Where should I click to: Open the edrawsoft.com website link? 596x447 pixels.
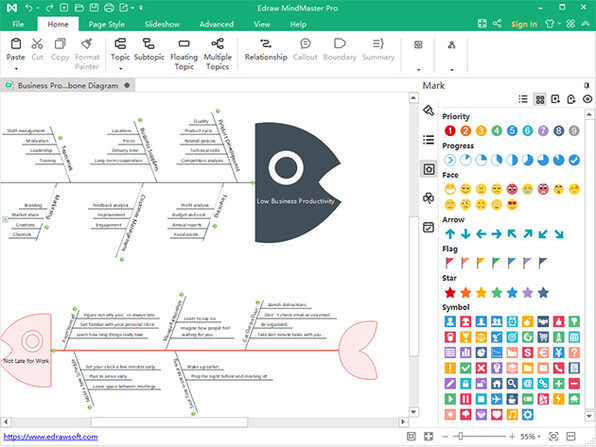pyautogui.click(x=51, y=437)
